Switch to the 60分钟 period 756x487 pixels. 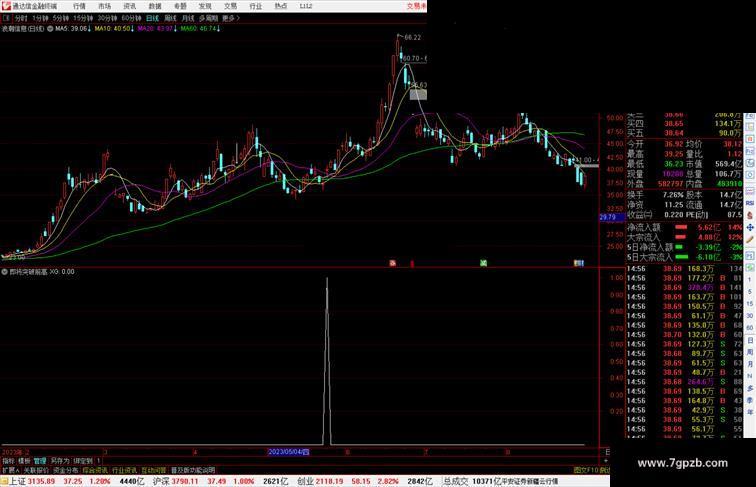point(131,18)
